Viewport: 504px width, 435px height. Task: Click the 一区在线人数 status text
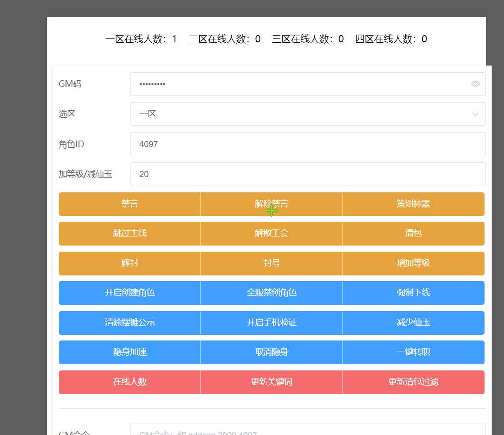141,39
